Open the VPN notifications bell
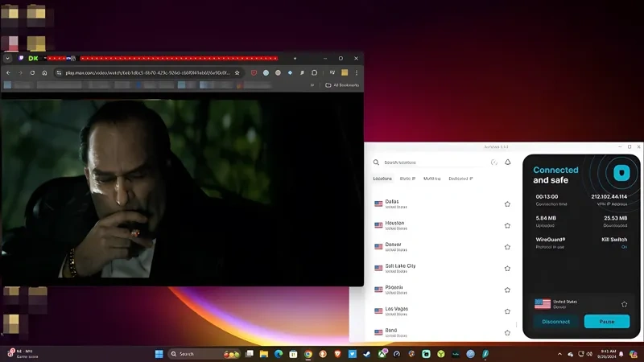Viewport: 644px width, 362px height. point(508,162)
